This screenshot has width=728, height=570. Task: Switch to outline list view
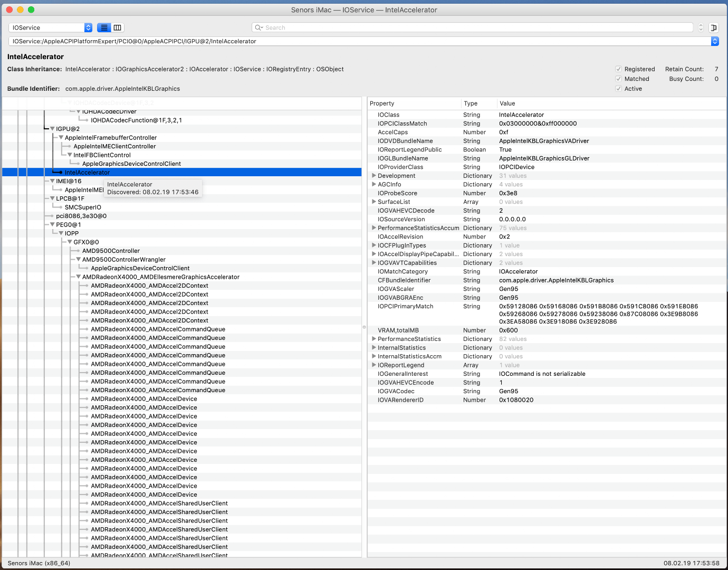coord(104,27)
